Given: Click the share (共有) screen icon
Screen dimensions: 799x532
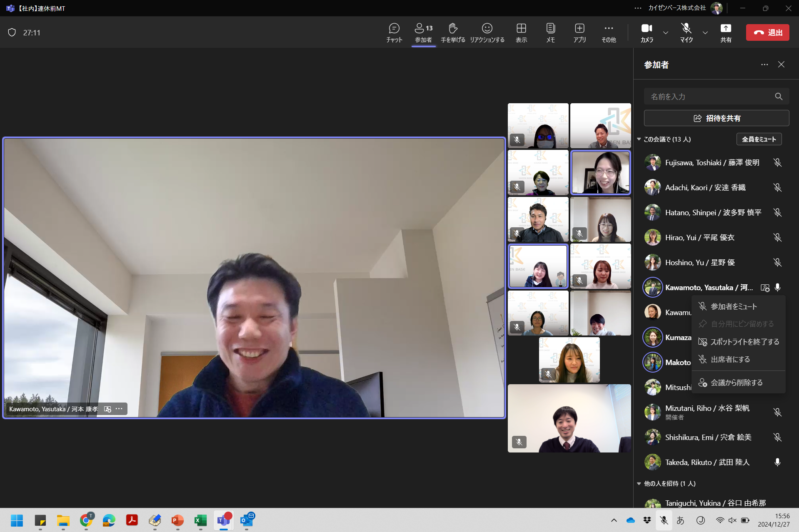Looking at the screenshot, I should [726, 32].
